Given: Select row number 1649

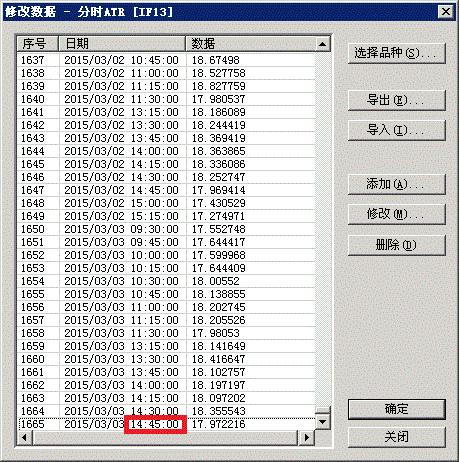Looking at the screenshot, I should (x=33, y=216).
